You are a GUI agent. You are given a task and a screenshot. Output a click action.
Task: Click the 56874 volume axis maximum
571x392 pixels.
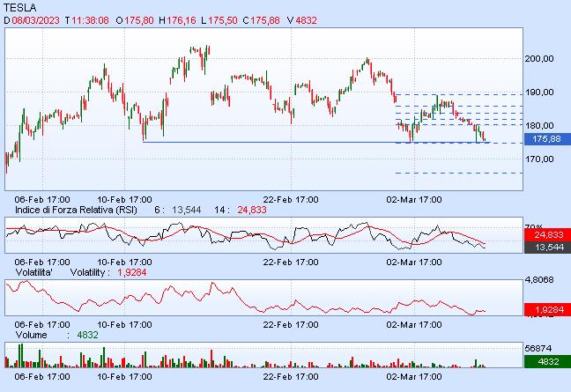pyautogui.click(x=538, y=348)
